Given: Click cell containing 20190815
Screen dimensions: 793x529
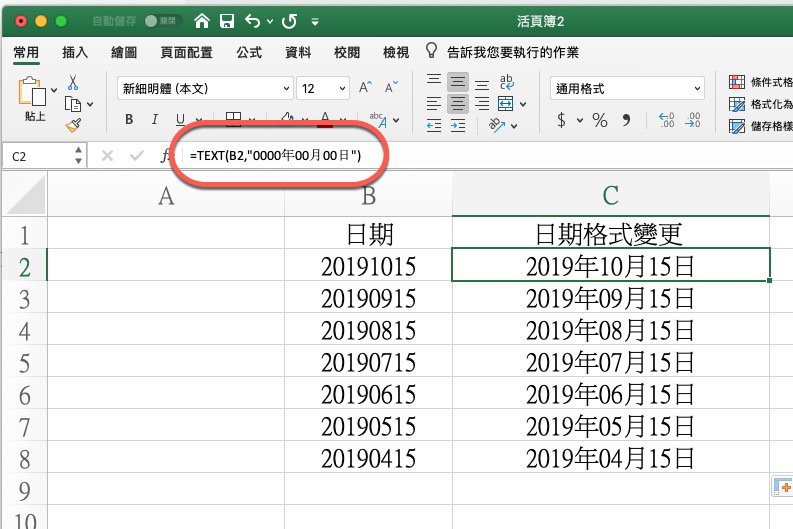Looking at the screenshot, I should click(368, 331).
